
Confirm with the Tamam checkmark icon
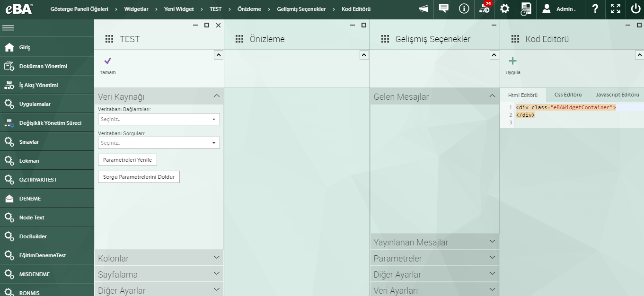pos(107,61)
